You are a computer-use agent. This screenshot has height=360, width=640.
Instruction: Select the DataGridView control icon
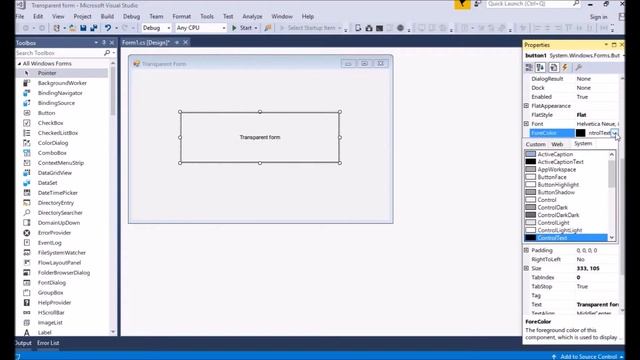click(x=27, y=173)
